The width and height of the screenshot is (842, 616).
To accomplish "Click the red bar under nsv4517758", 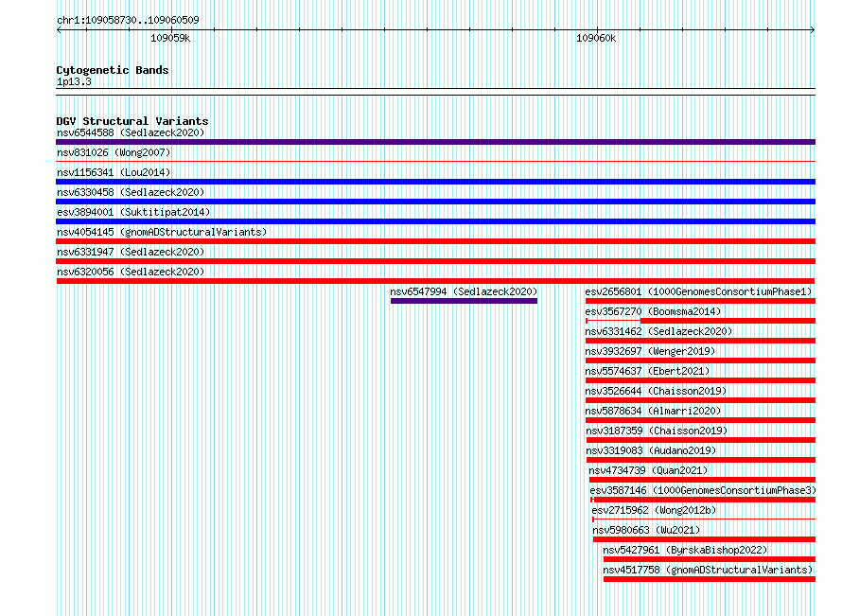I will (710, 579).
